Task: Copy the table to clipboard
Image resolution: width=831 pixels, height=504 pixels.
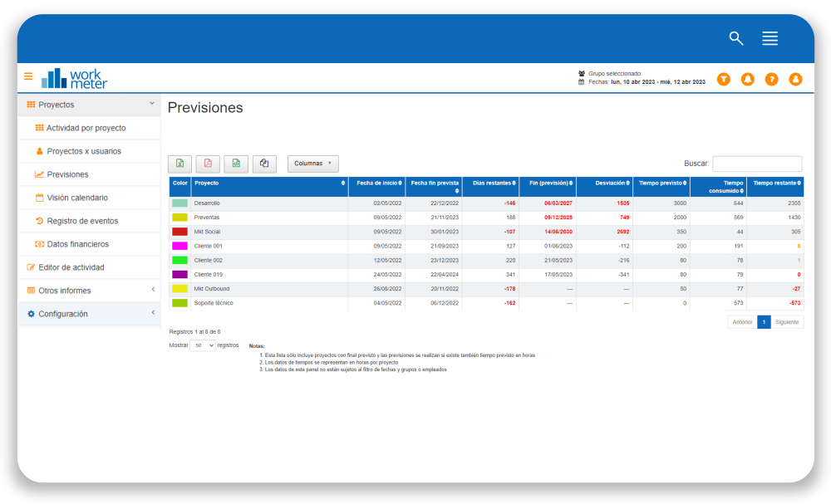Action: (x=264, y=164)
